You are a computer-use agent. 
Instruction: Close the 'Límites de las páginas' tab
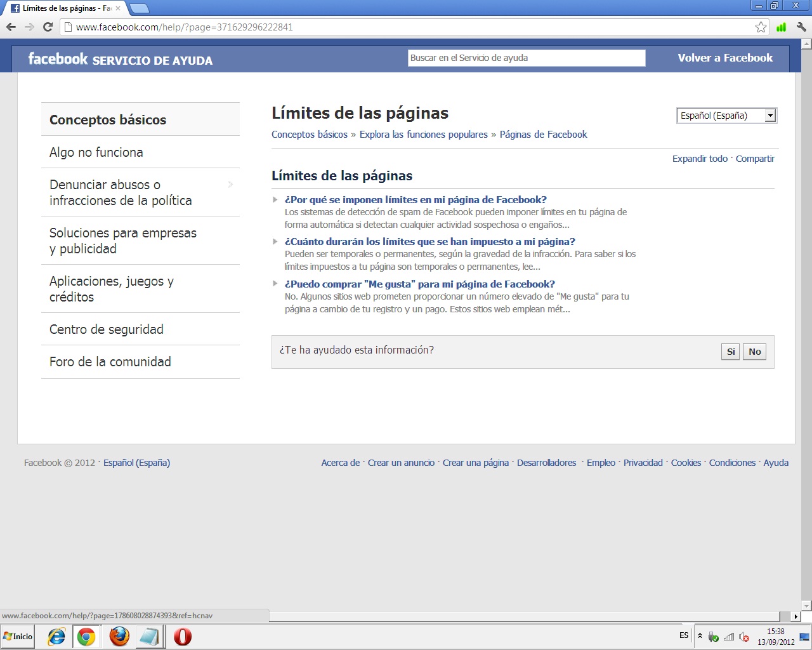click(117, 8)
